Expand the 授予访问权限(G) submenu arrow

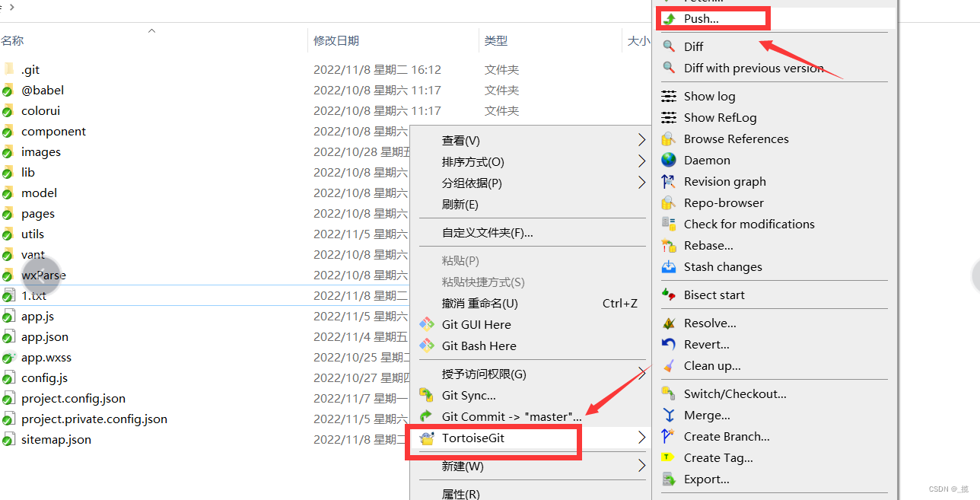tap(641, 374)
